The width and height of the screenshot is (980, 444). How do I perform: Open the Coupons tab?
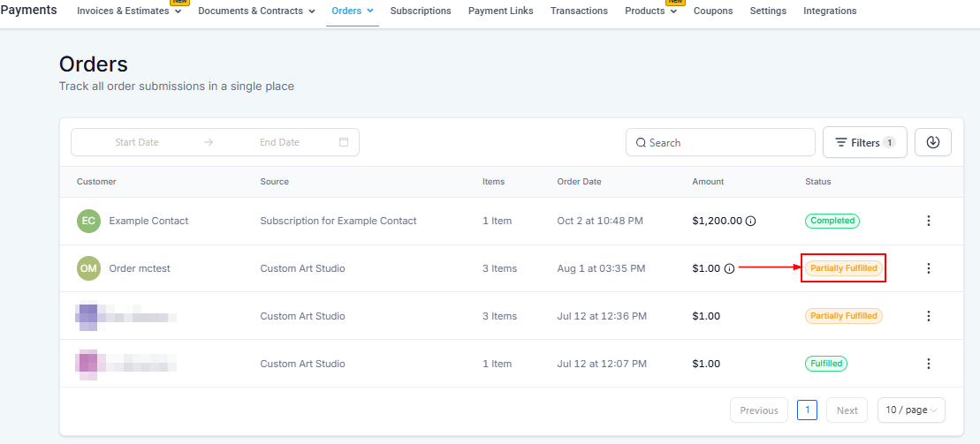click(713, 11)
